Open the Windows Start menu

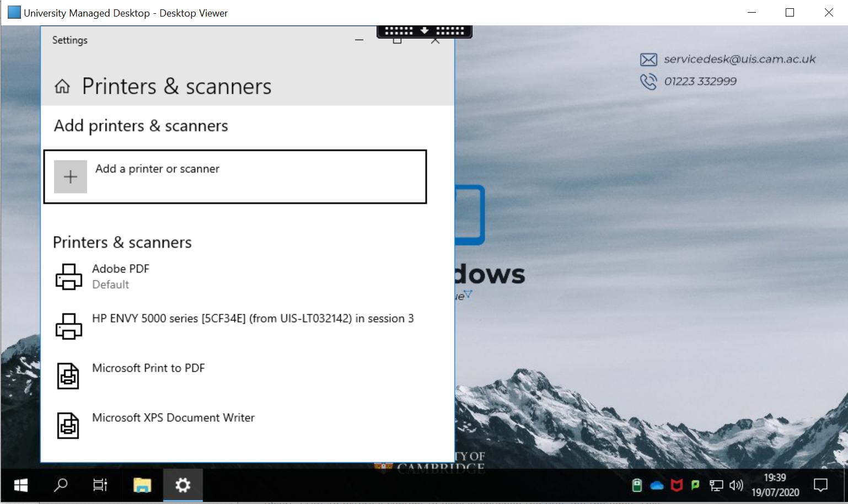point(20,485)
